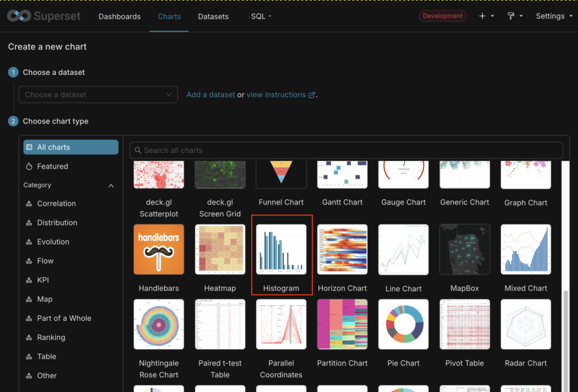Expand the Settings dropdown menu

pos(554,16)
